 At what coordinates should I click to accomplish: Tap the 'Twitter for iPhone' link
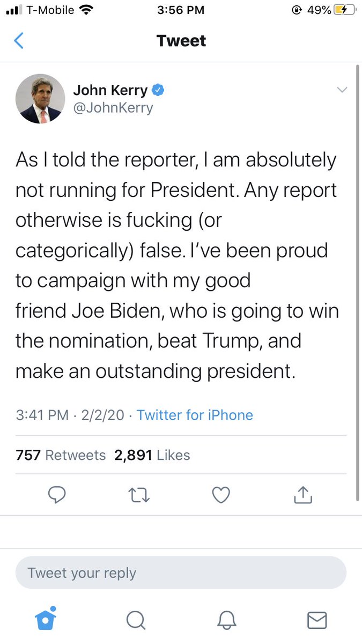click(195, 415)
